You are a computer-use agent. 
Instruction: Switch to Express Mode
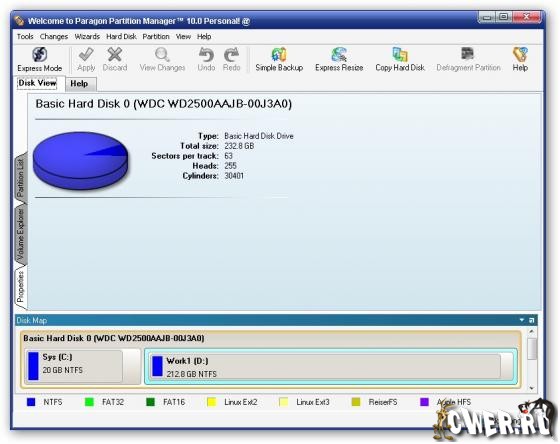pos(40,59)
